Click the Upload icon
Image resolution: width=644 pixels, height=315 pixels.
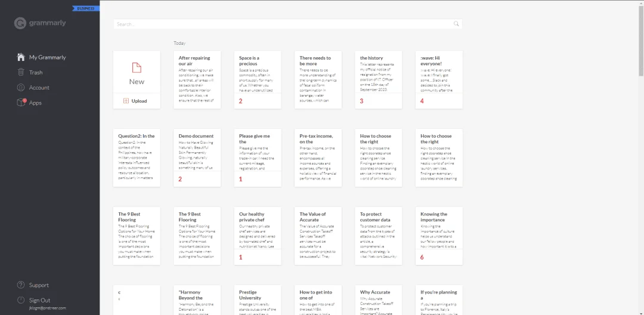tap(126, 101)
